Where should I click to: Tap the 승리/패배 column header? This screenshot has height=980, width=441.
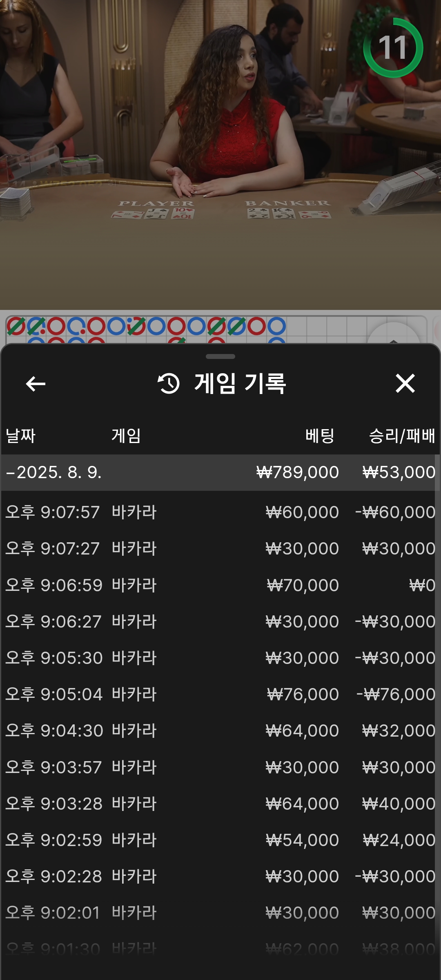[402, 436]
